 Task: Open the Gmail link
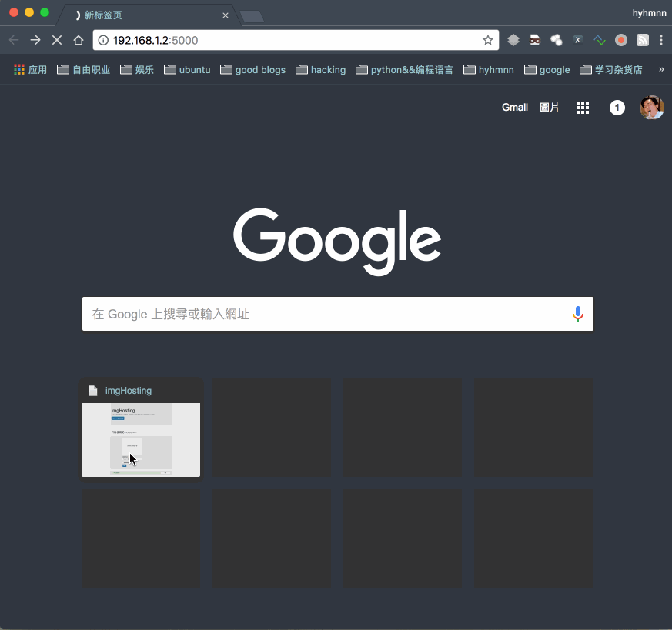pos(515,108)
